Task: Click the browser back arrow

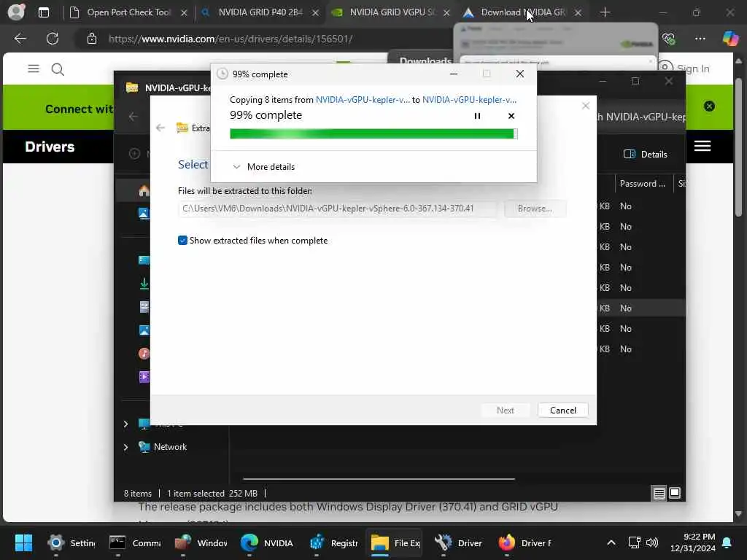Action: [x=20, y=39]
